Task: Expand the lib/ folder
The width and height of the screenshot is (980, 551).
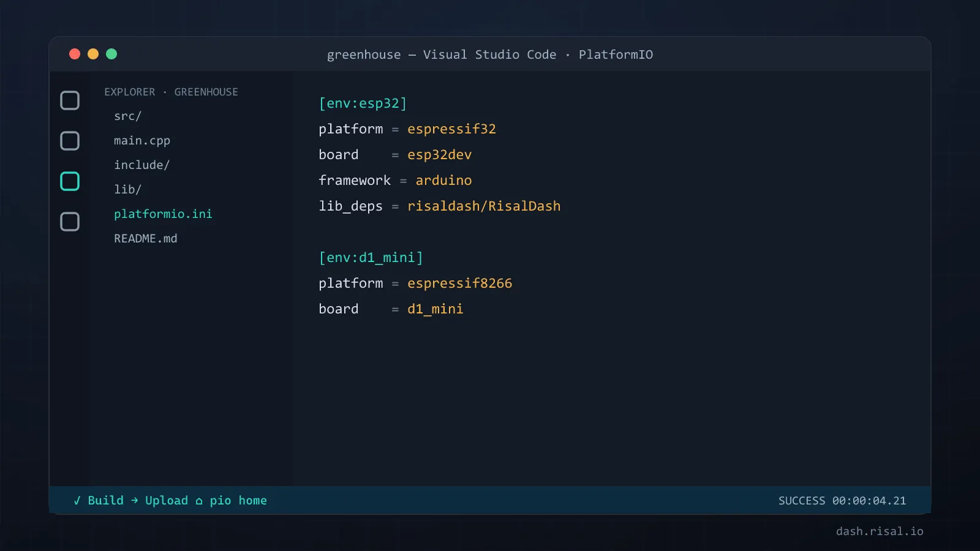Action: pos(127,190)
